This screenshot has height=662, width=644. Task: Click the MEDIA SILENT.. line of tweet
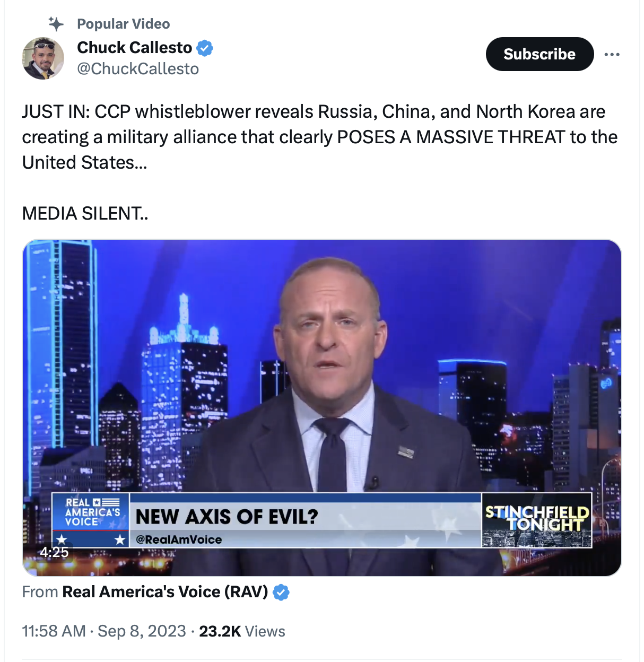click(x=85, y=213)
